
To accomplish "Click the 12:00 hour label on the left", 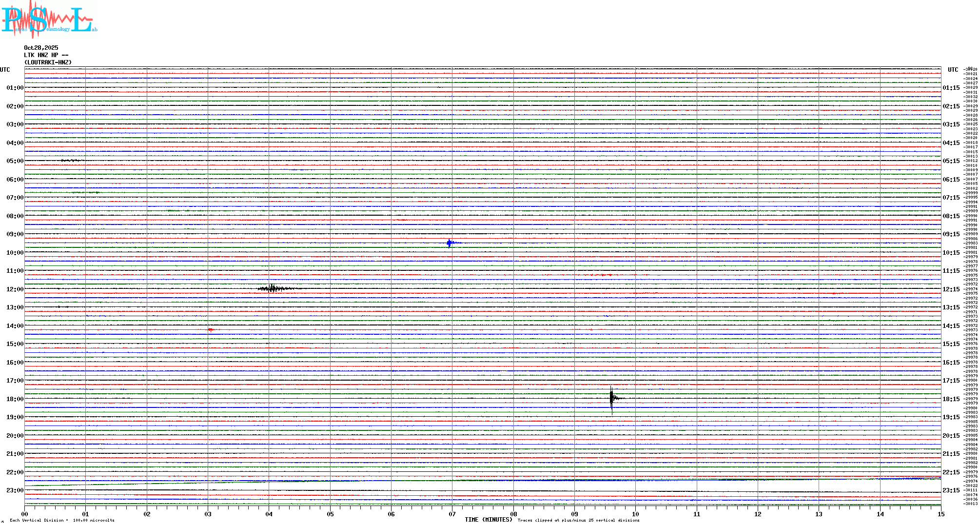I will [x=15, y=289].
